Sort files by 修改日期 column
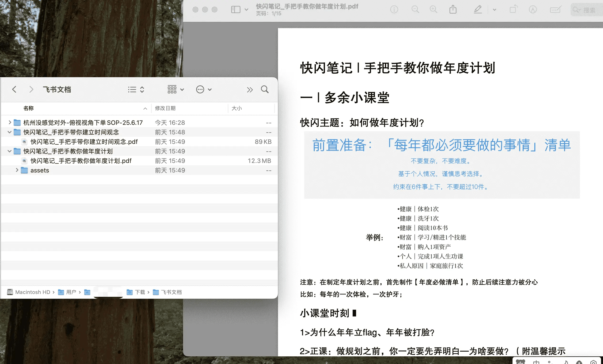This screenshot has width=603, height=364. 165,108
